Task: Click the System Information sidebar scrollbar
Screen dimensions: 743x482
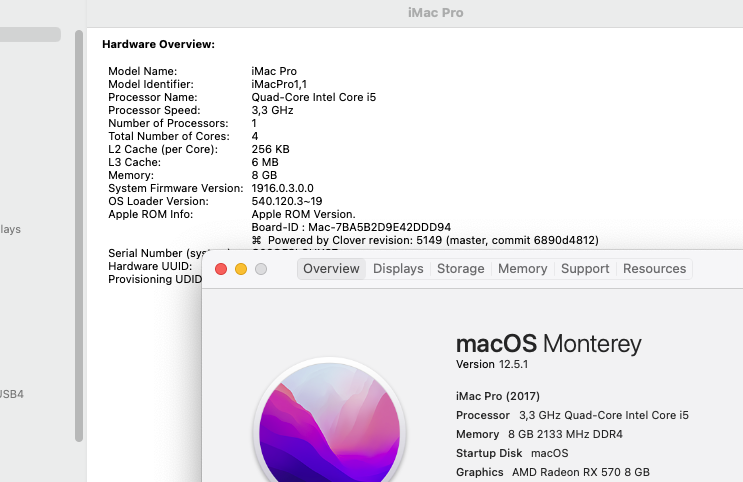Action: (79, 236)
